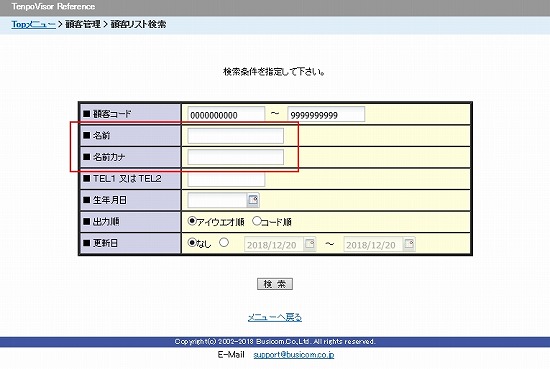Click the 検索 search button
550x369 pixels.
click(x=275, y=284)
